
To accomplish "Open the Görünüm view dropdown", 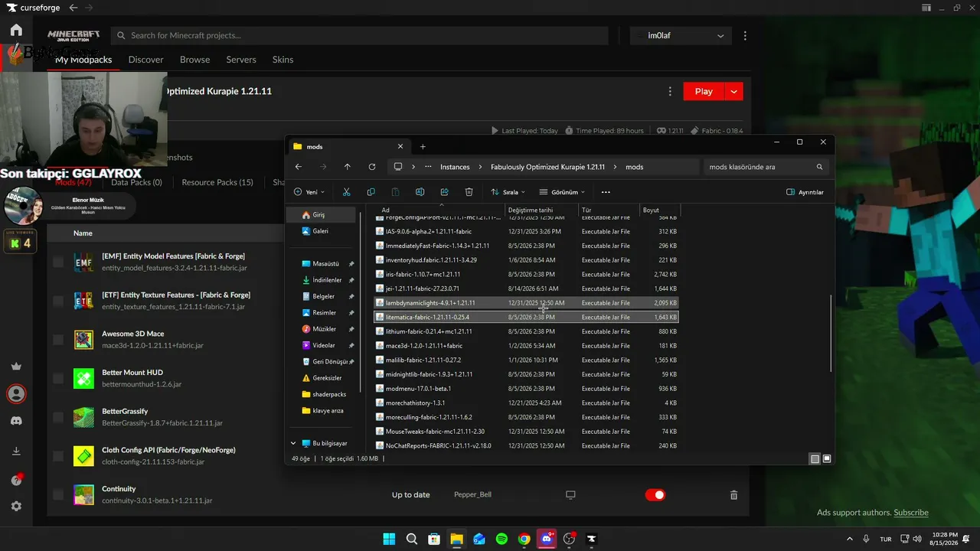I will pos(562,192).
